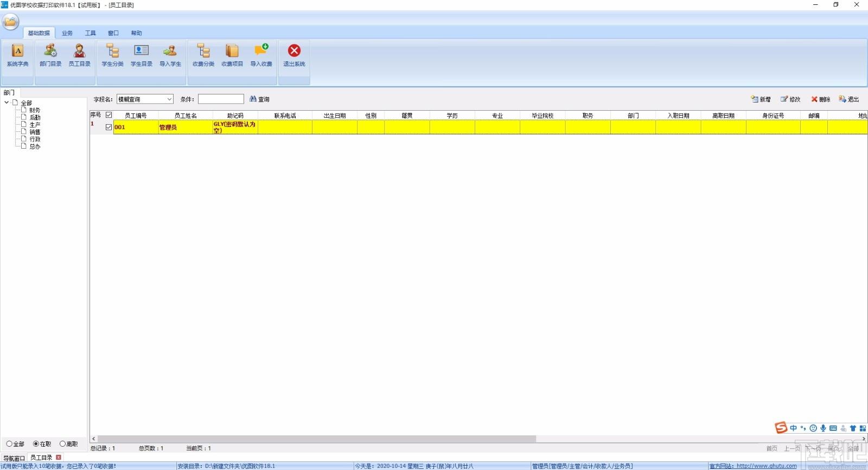The height and width of the screenshot is (470, 868).
Task: Open 收费项目 fee items
Action: point(232,55)
